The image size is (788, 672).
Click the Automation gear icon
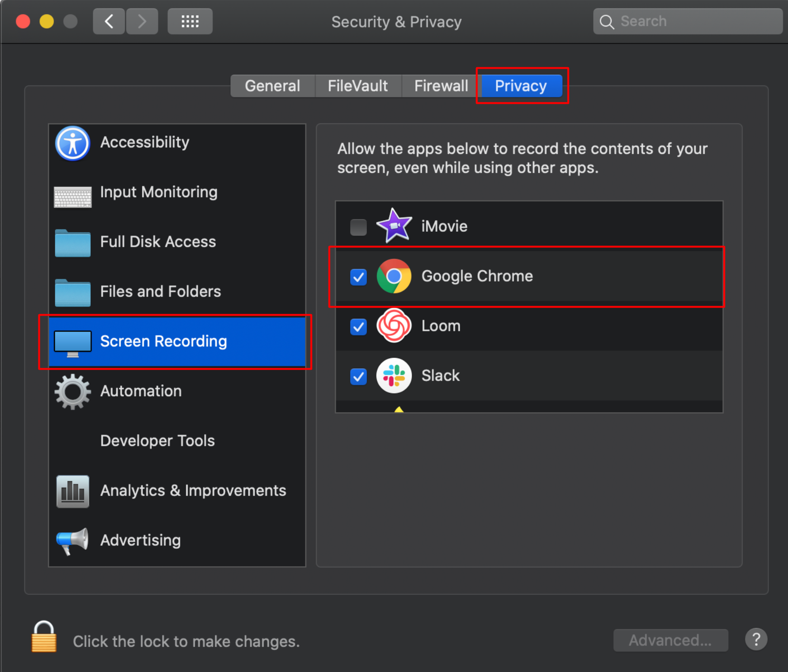pos(73,392)
